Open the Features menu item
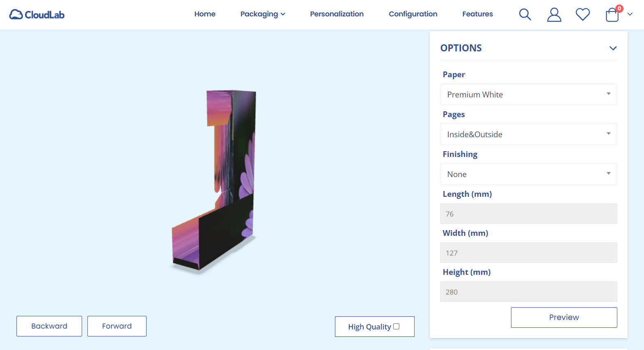 [477, 14]
